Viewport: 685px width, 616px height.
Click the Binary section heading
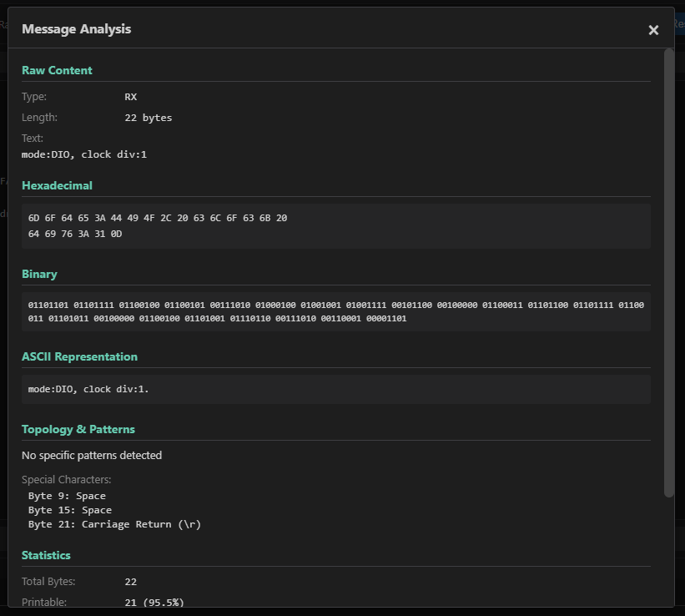(x=39, y=275)
